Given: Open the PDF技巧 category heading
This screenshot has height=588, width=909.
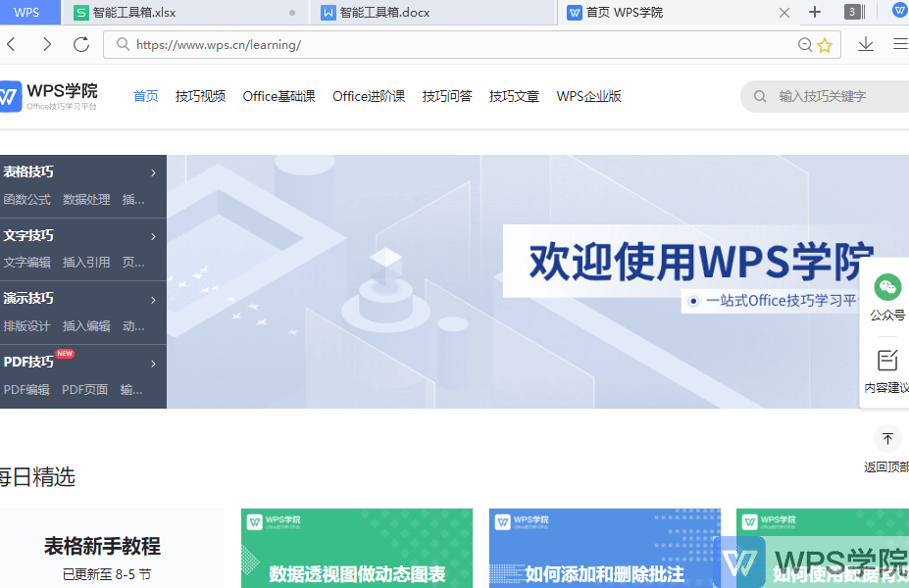Looking at the screenshot, I should click(28, 362).
